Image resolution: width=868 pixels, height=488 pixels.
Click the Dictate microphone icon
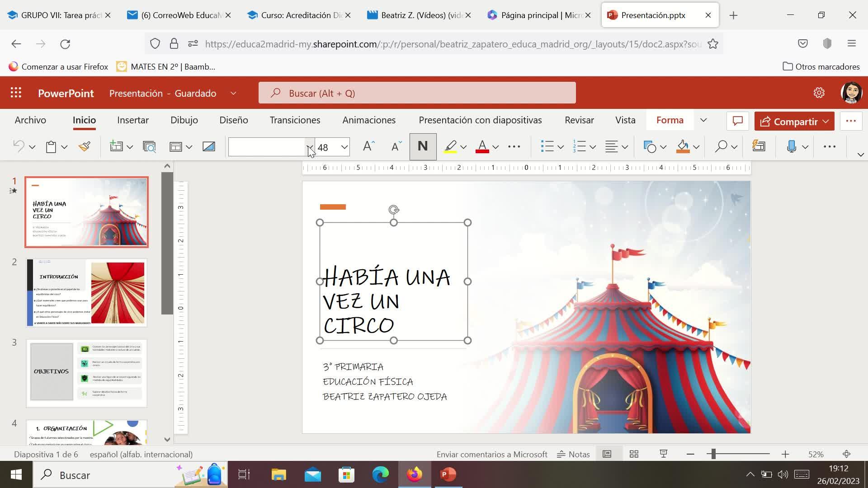coord(791,146)
